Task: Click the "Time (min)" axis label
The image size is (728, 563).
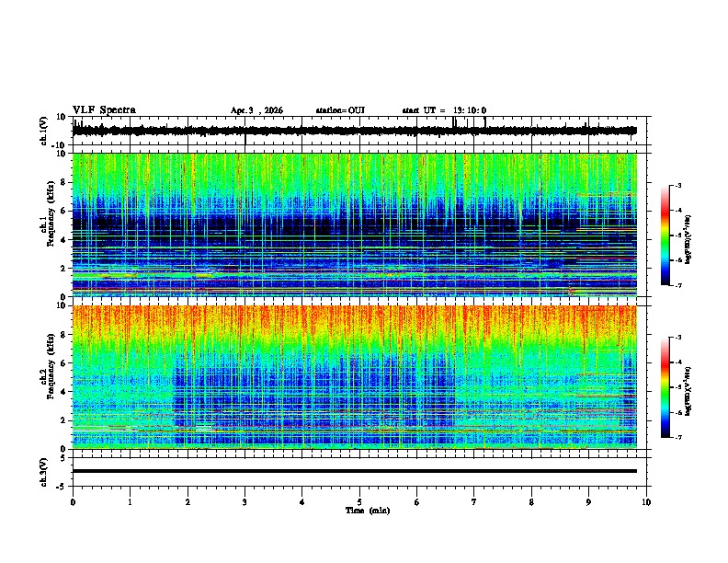Action: point(368,511)
